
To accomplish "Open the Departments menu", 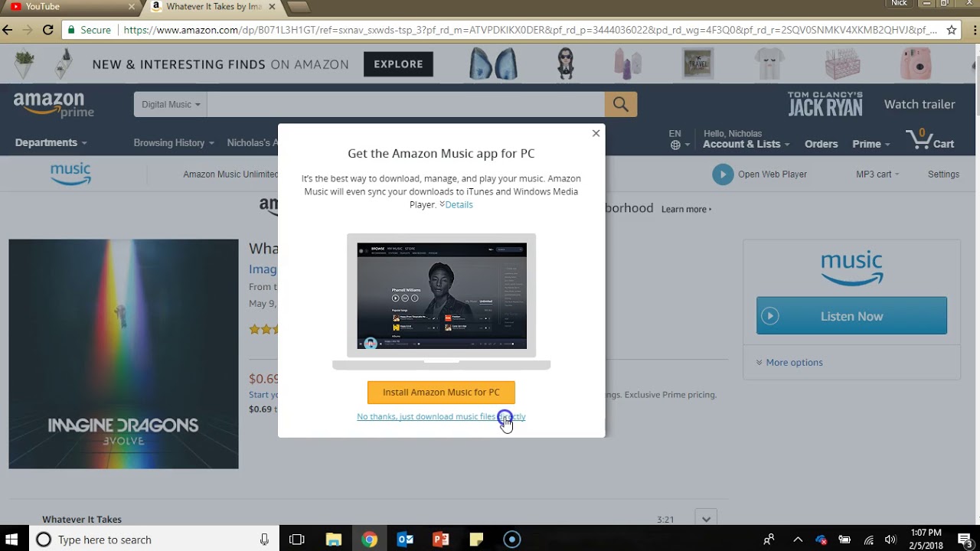I will point(51,142).
